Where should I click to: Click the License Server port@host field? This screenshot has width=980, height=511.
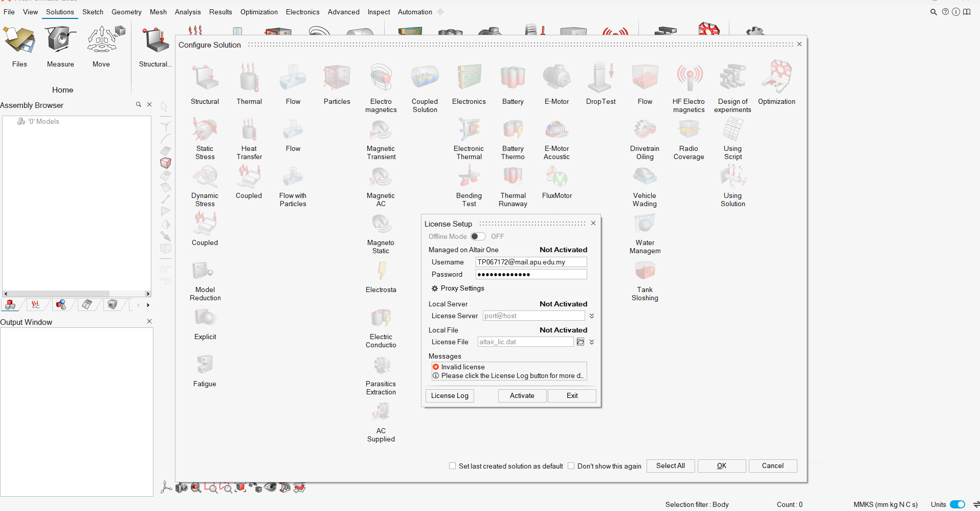pos(534,316)
